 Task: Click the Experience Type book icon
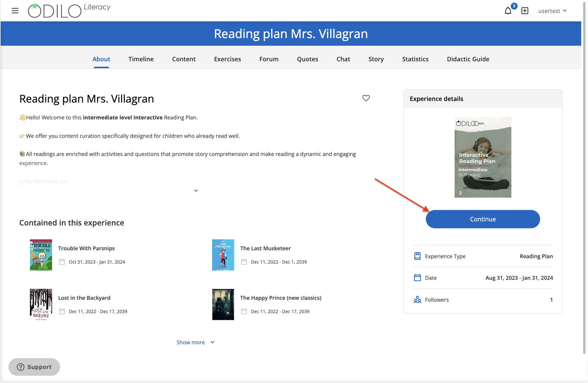coord(418,256)
